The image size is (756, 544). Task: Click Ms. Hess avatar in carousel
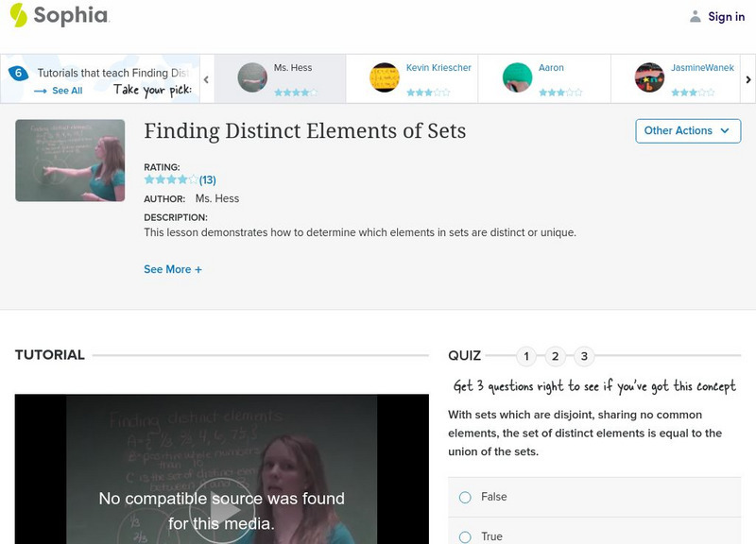coord(252,77)
